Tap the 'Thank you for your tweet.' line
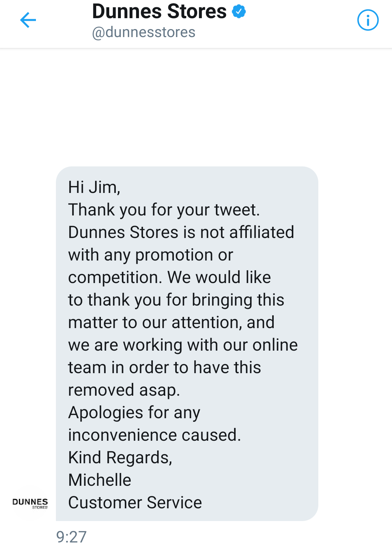The image size is (392, 553). click(164, 210)
